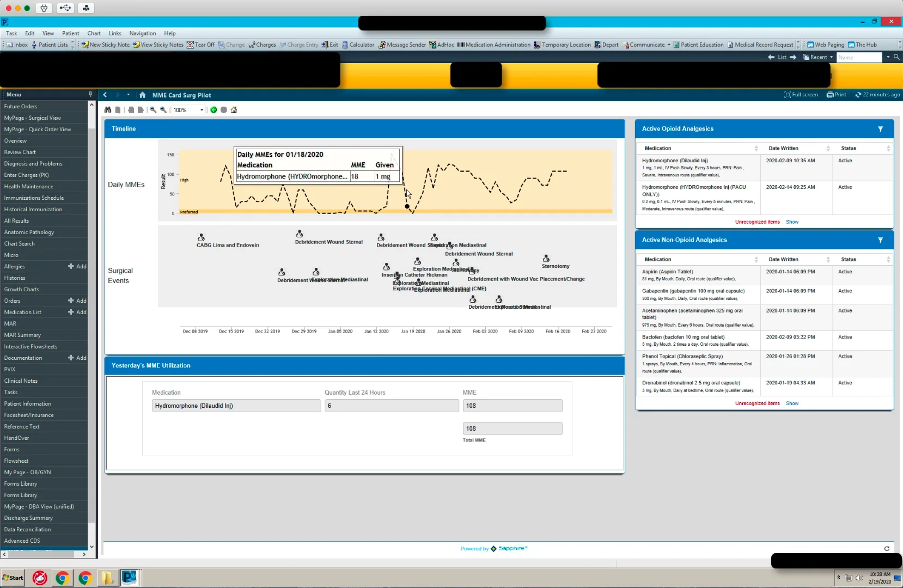Click the Menu panel vertical scrollbar
The image size is (903, 588).
(91, 325)
